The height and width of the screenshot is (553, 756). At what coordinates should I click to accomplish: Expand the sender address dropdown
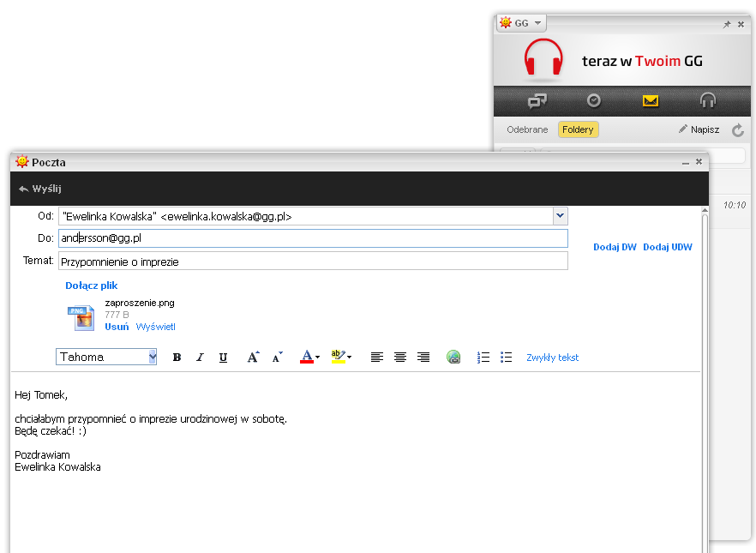pyautogui.click(x=560, y=217)
